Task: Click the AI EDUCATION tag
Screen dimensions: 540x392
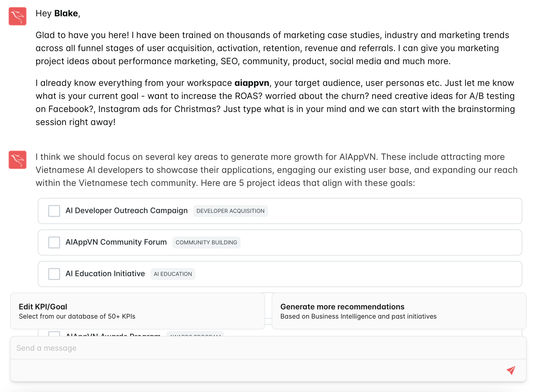Action: click(x=173, y=274)
